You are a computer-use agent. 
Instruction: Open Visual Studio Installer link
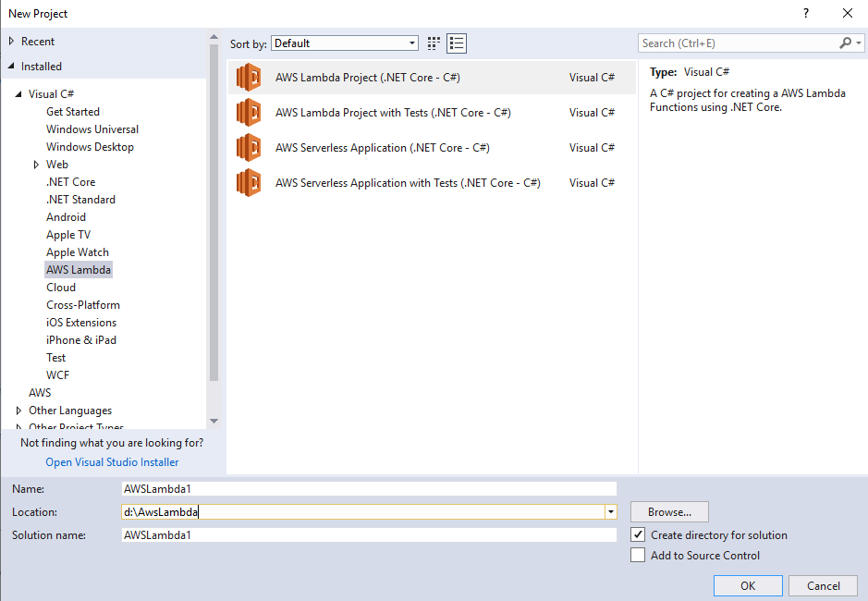click(x=113, y=462)
